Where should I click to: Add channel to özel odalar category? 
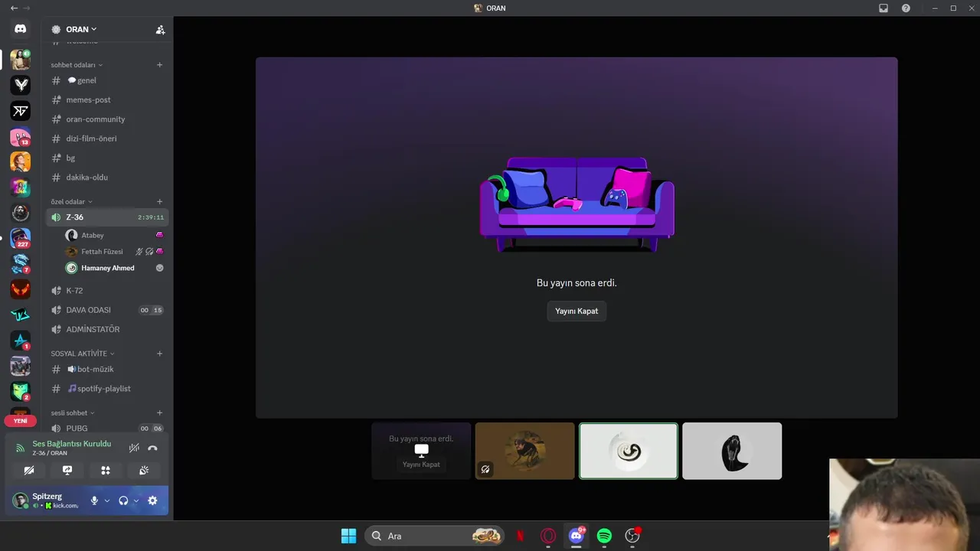click(159, 202)
